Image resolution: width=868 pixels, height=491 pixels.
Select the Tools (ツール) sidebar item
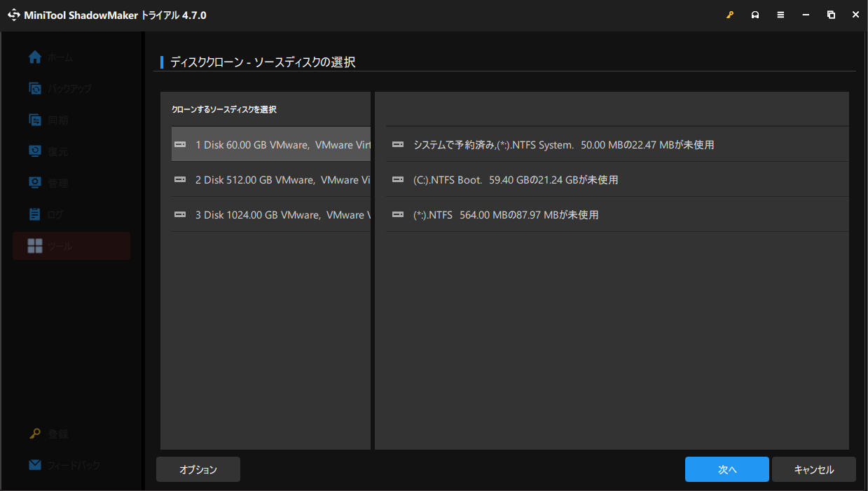pos(71,246)
